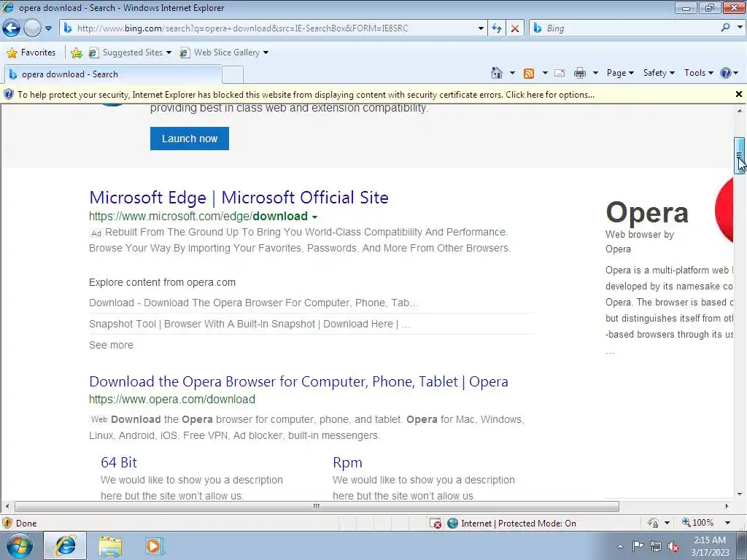Click the Action Center flag icon

pyautogui.click(x=638, y=546)
